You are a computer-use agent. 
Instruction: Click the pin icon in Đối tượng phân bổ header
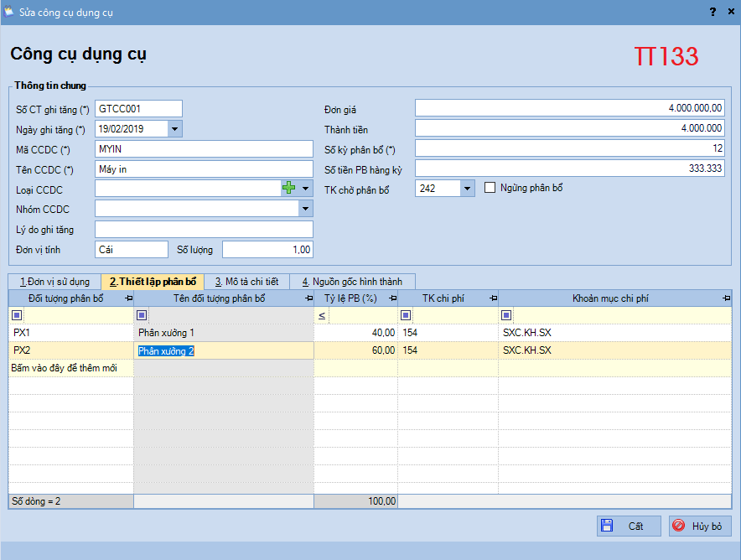(x=127, y=298)
